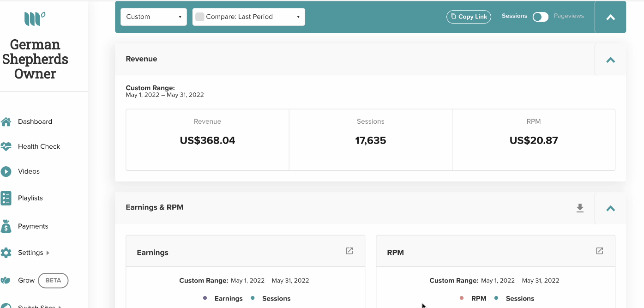
Task: Collapse the Earnings & RPM section
Action: (610, 208)
